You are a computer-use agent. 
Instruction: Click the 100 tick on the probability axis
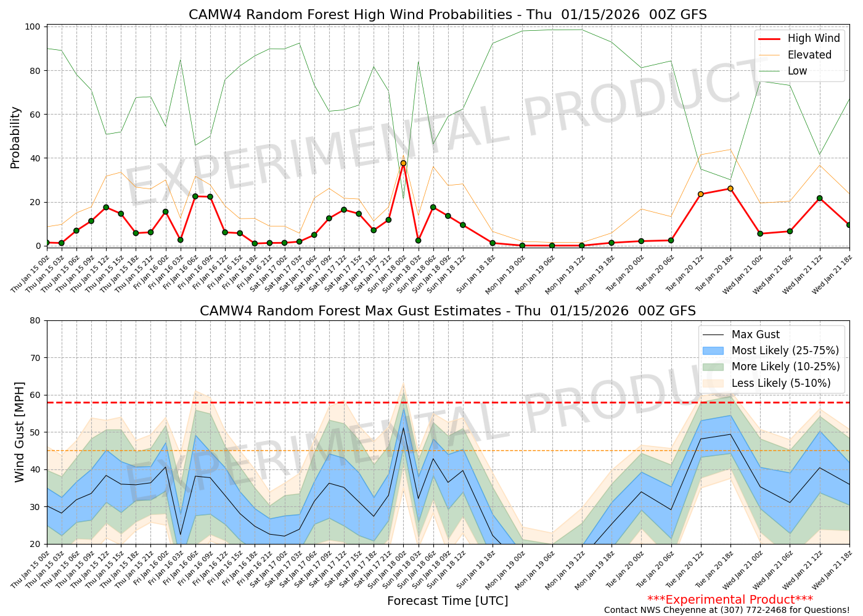pos(32,27)
